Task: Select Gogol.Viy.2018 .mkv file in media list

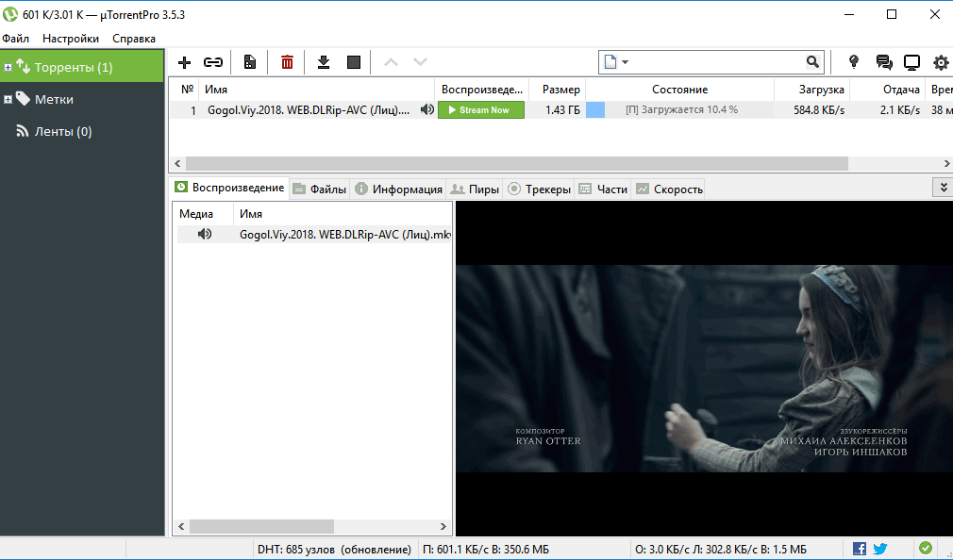Action: (345, 235)
